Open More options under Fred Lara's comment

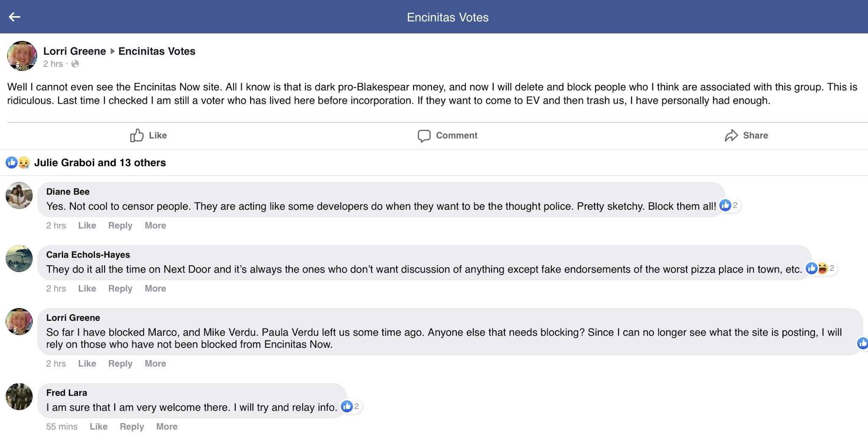[x=167, y=427]
